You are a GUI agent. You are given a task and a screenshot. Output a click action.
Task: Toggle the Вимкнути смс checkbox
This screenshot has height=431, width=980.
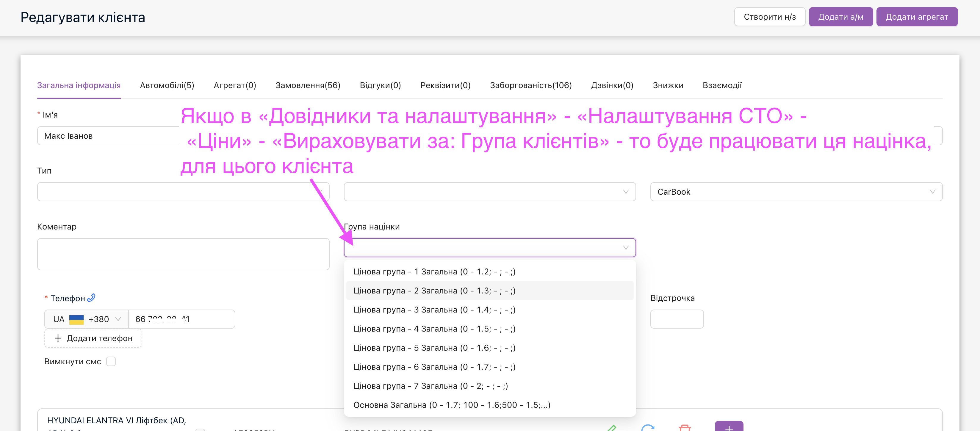click(111, 361)
